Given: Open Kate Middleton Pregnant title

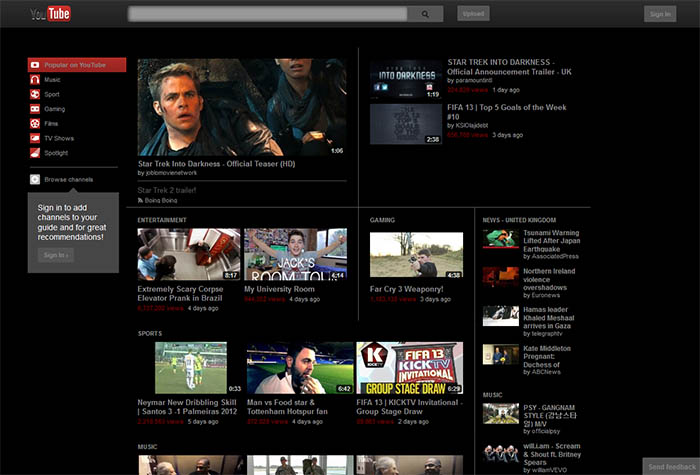Looking at the screenshot, I should point(547,356).
